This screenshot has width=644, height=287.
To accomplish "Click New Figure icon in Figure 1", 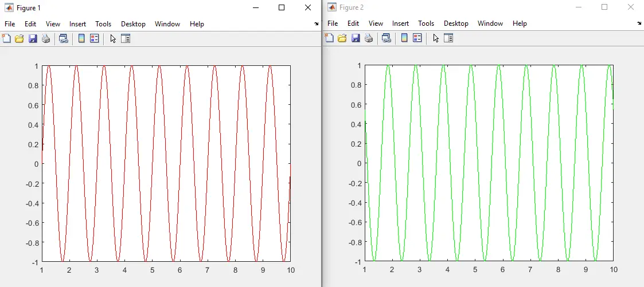I will [6, 38].
